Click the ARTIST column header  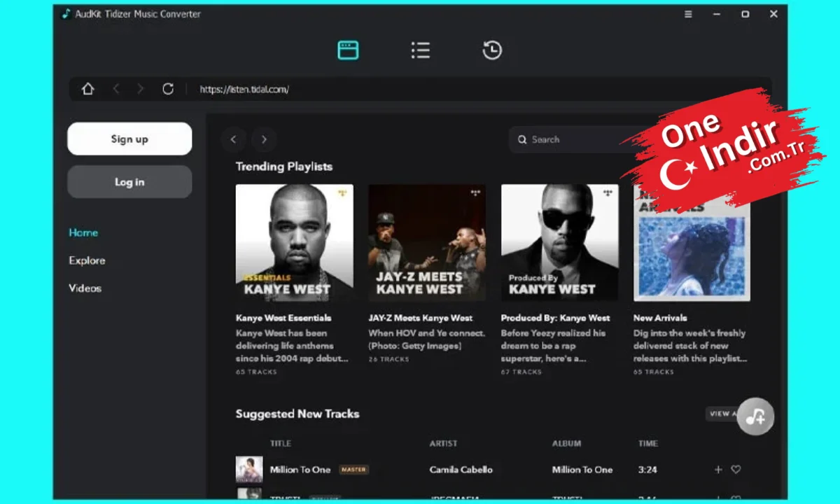pos(443,444)
